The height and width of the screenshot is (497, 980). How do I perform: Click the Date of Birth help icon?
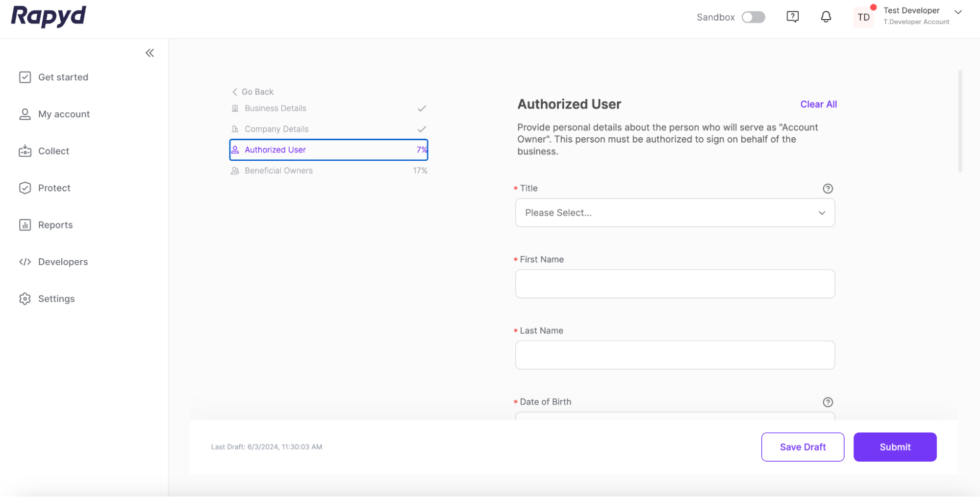click(828, 402)
